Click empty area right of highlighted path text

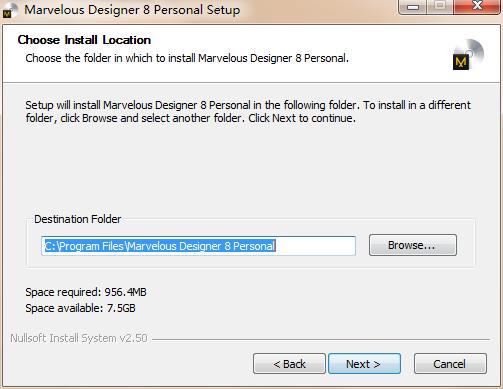click(x=315, y=246)
